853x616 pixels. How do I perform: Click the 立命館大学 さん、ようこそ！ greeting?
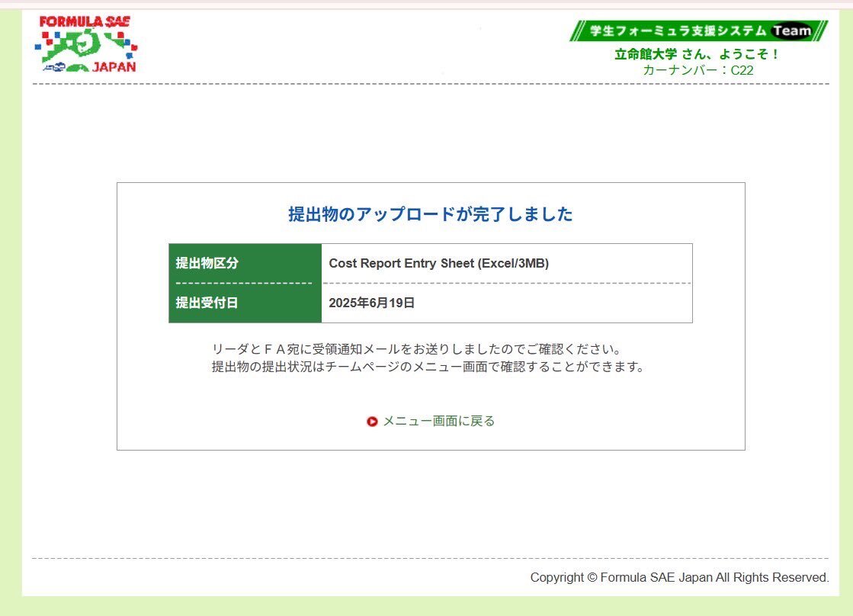(x=697, y=54)
